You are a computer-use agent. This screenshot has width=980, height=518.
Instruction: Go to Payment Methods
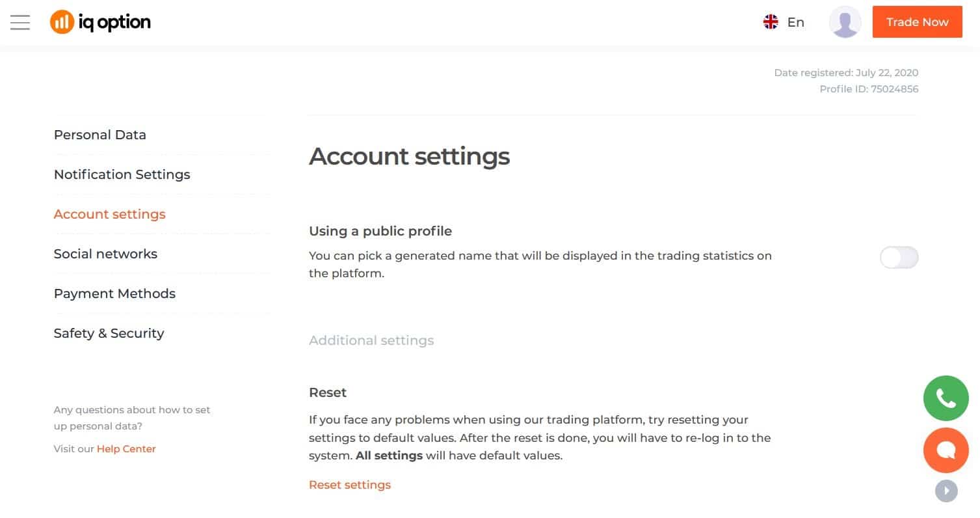(114, 293)
